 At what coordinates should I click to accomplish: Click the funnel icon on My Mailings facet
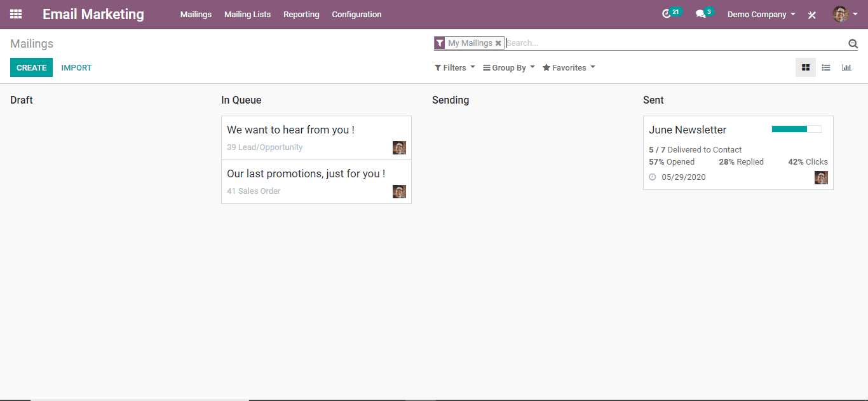440,43
